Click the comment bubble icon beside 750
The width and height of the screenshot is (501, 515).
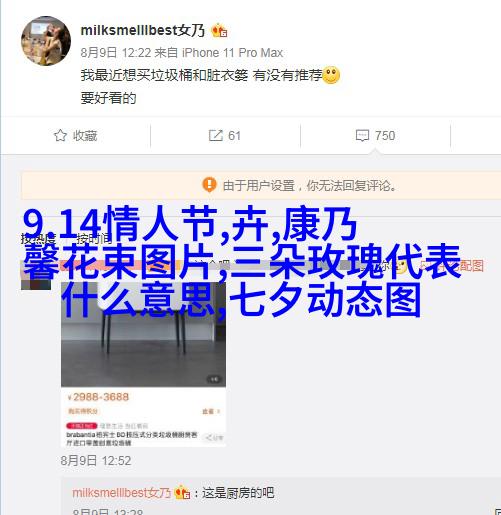tap(362, 136)
